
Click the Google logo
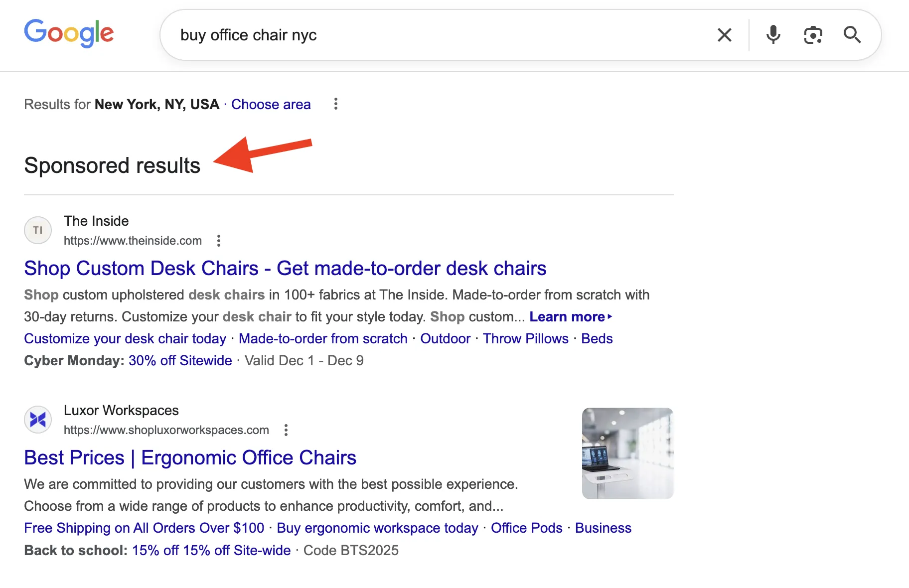click(68, 33)
